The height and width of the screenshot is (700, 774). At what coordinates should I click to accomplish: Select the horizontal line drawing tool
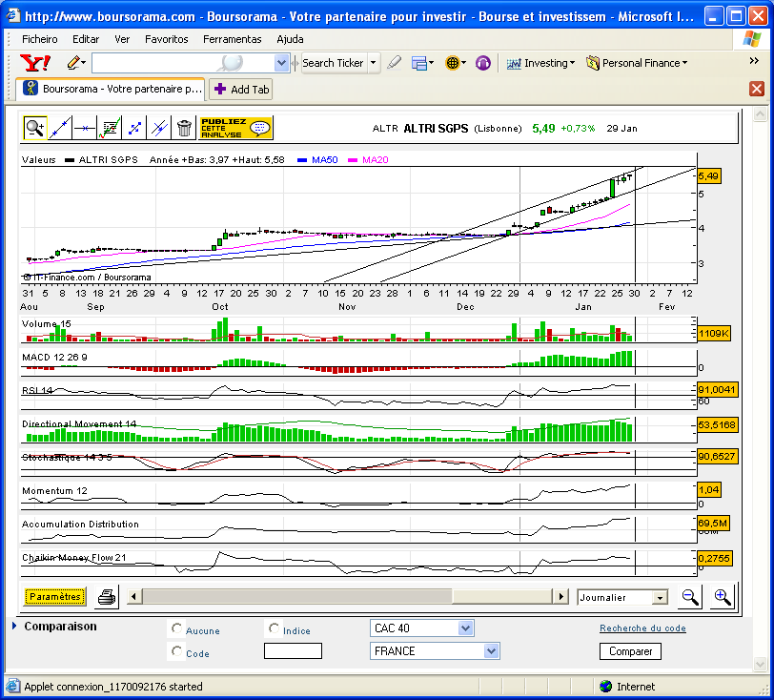85,129
